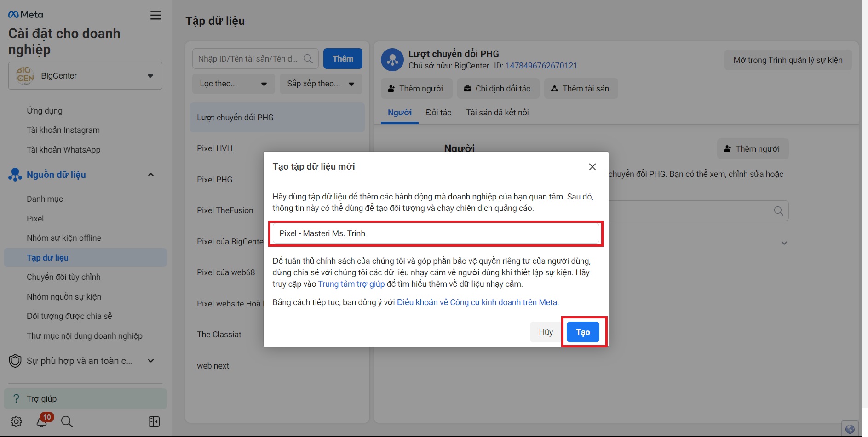868x437 pixels.
Task: Click the dataset ID 1478496762670121 link
Action: tap(541, 66)
